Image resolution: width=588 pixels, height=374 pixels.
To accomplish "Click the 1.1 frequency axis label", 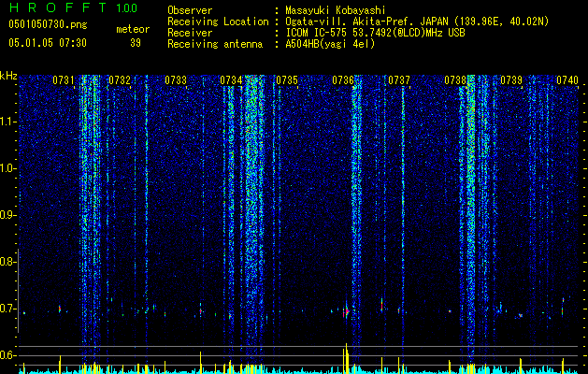I will coord(7,122).
